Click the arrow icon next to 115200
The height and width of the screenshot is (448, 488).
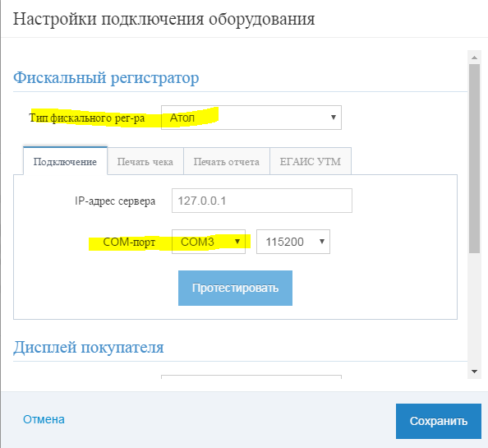[322, 242]
